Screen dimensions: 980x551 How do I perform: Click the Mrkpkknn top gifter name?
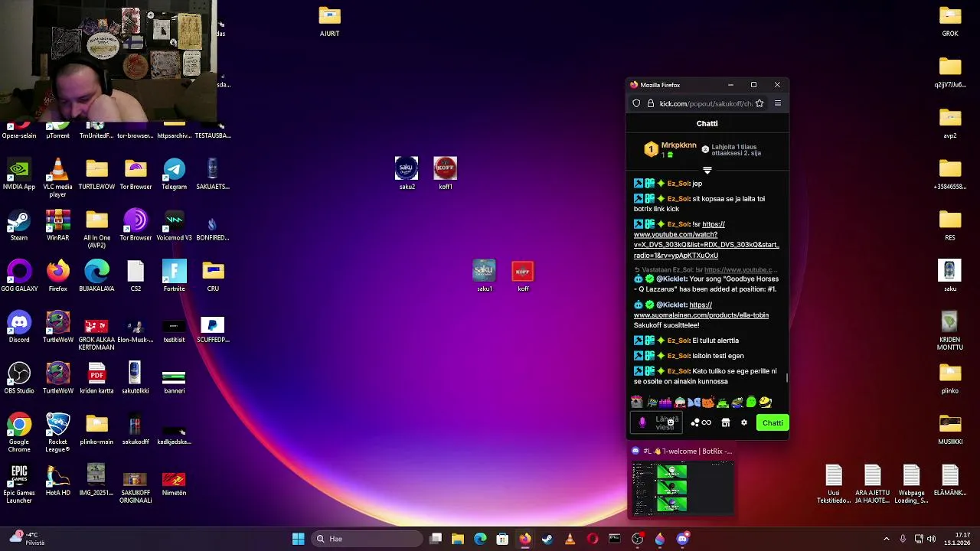(x=678, y=145)
